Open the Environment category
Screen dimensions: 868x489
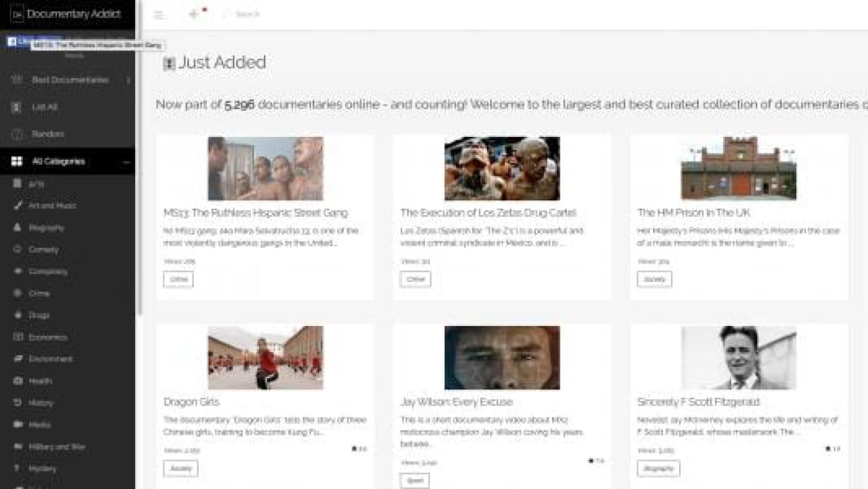pyautogui.click(x=50, y=359)
